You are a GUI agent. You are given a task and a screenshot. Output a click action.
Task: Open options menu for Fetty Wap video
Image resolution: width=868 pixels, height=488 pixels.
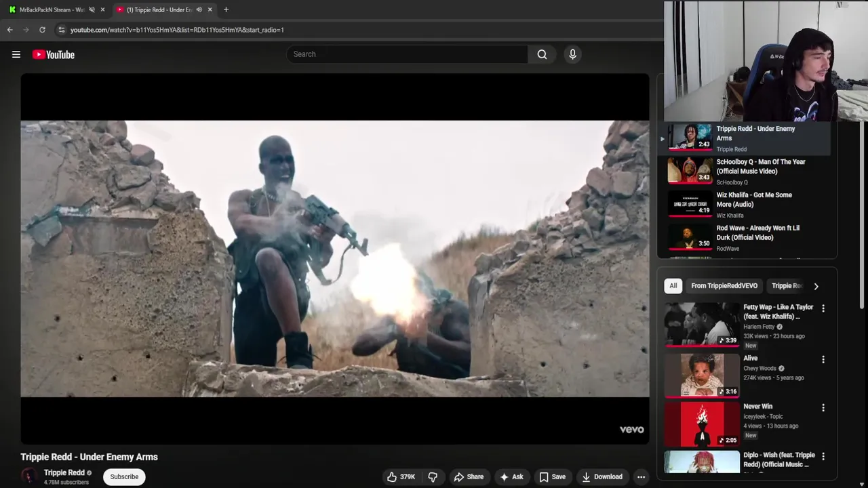[x=823, y=308]
